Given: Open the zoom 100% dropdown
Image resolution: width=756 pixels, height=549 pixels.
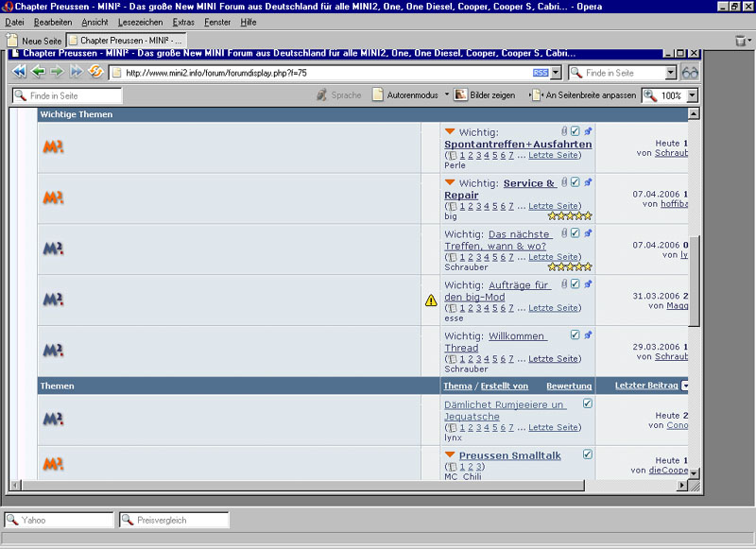Looking at the screenshot, I should pos(692,95).
